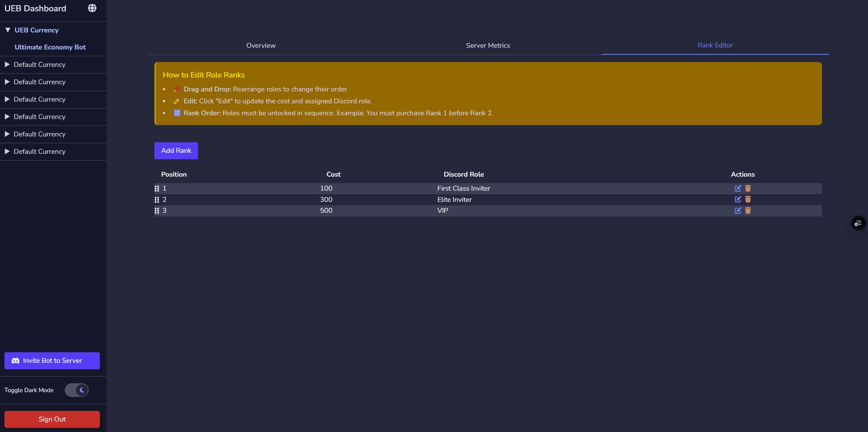Click Invite Bot to Server button
Viewport: 868px width, 432px height.
click(x=52, y=360)
